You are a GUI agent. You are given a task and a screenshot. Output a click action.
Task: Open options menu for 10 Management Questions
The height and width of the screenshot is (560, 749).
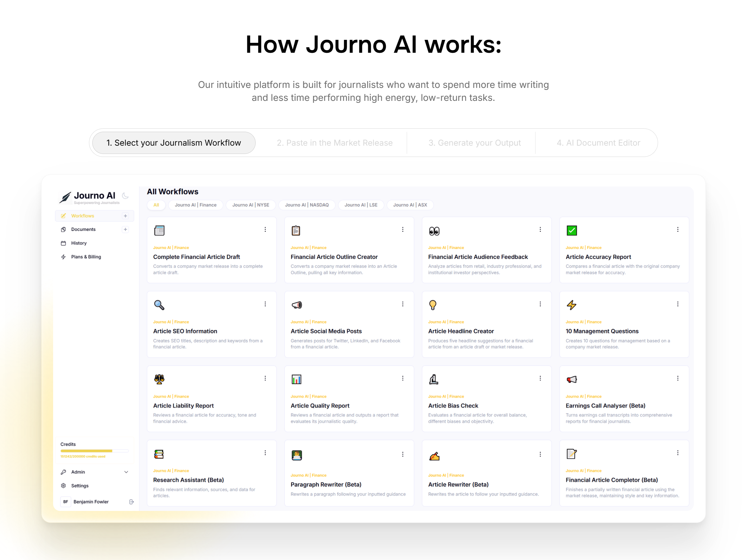[x=678, y=304]
